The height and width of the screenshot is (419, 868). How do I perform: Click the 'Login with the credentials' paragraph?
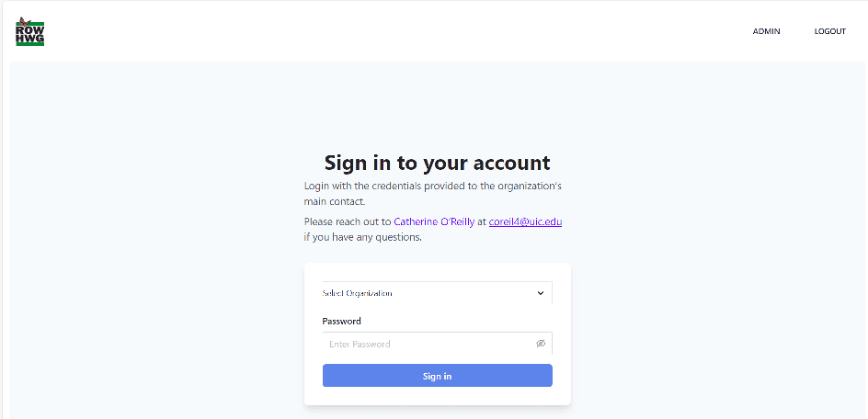click(432, 193)
